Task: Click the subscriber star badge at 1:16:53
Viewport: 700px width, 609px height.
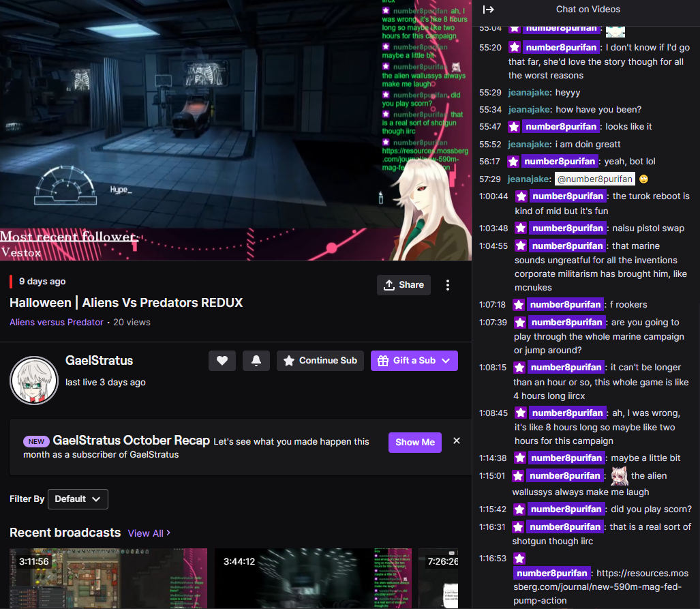Action: tap(519, 559)
